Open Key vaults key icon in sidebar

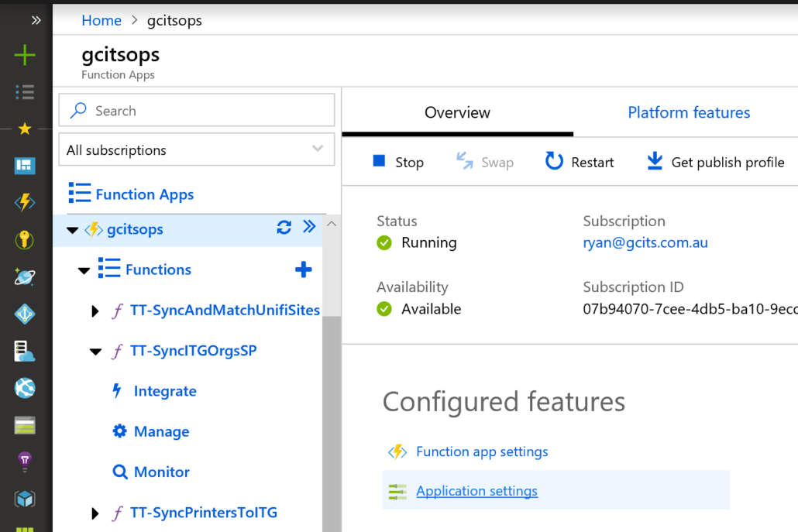[x=25, y=239]
